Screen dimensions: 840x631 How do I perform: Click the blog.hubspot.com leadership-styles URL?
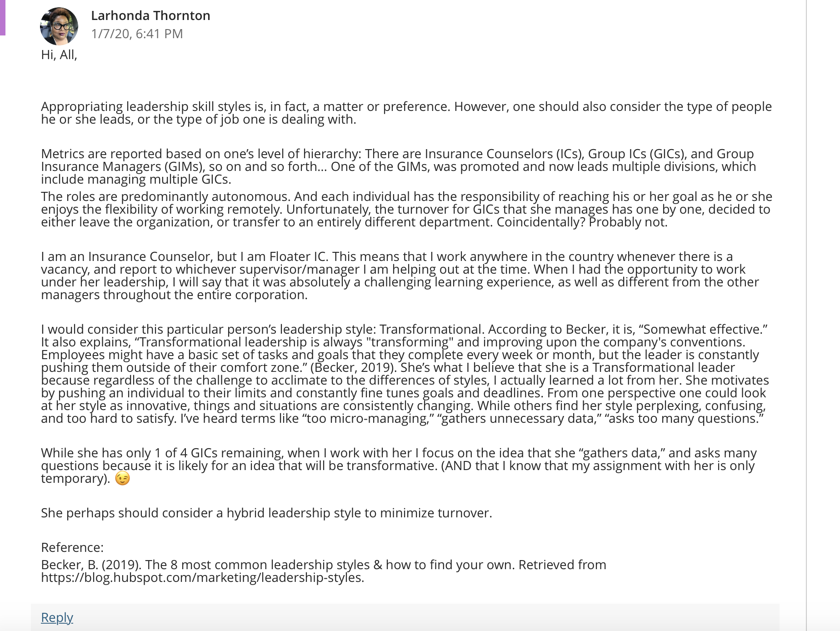[x=202, y=577]
